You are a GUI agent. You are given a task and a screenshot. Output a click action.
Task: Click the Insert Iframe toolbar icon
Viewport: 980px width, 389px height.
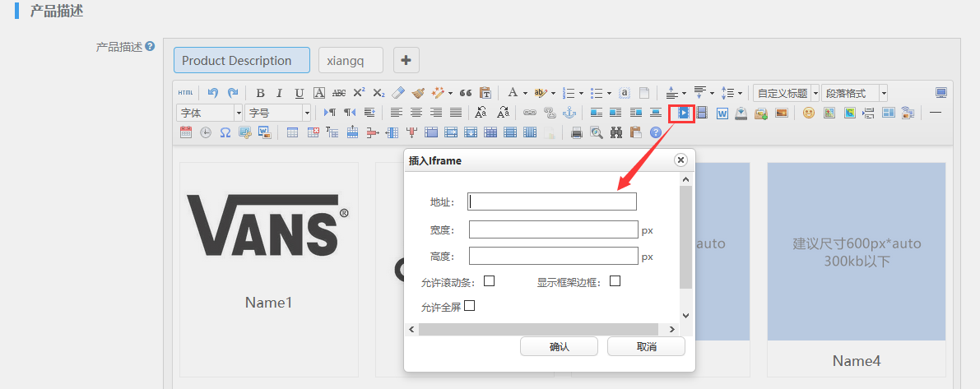point(682,113)
